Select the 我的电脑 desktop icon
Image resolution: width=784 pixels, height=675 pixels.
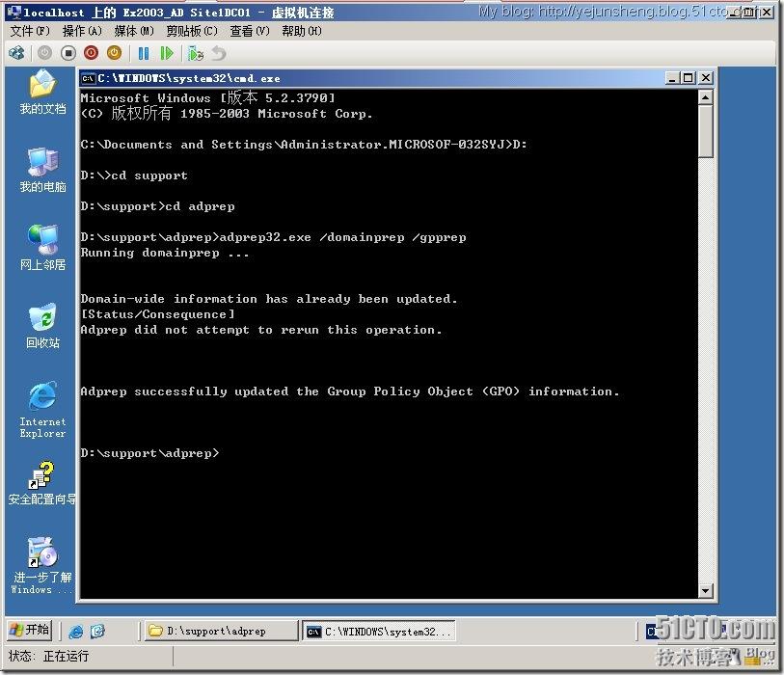point(42,171)
